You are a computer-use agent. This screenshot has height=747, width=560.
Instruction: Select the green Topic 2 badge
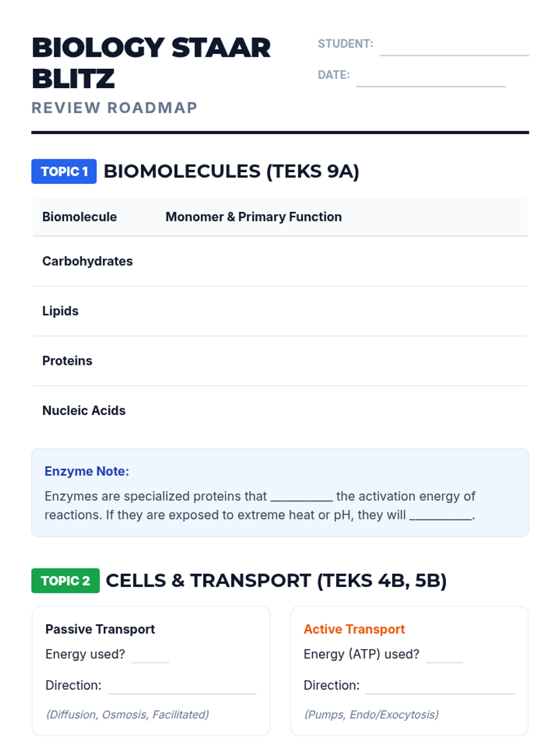[x=65, y=581]
